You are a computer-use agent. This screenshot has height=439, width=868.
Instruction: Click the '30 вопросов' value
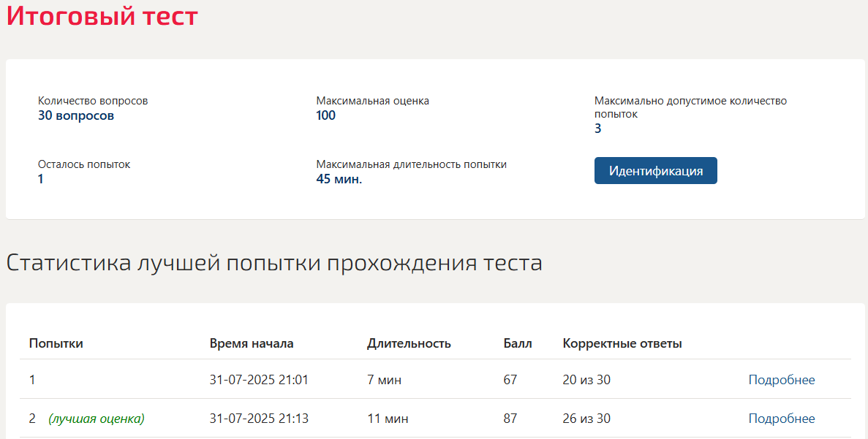(x=76, y=115)
